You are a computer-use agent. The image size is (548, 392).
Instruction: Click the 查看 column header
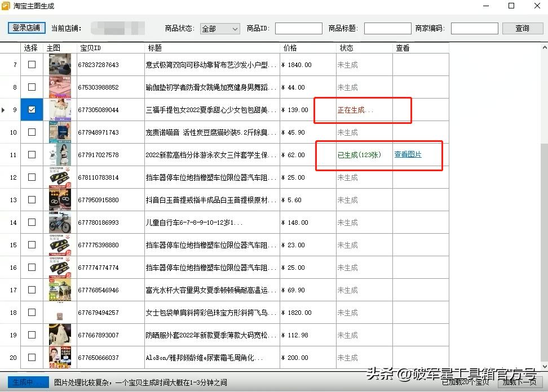coord(403,48)
